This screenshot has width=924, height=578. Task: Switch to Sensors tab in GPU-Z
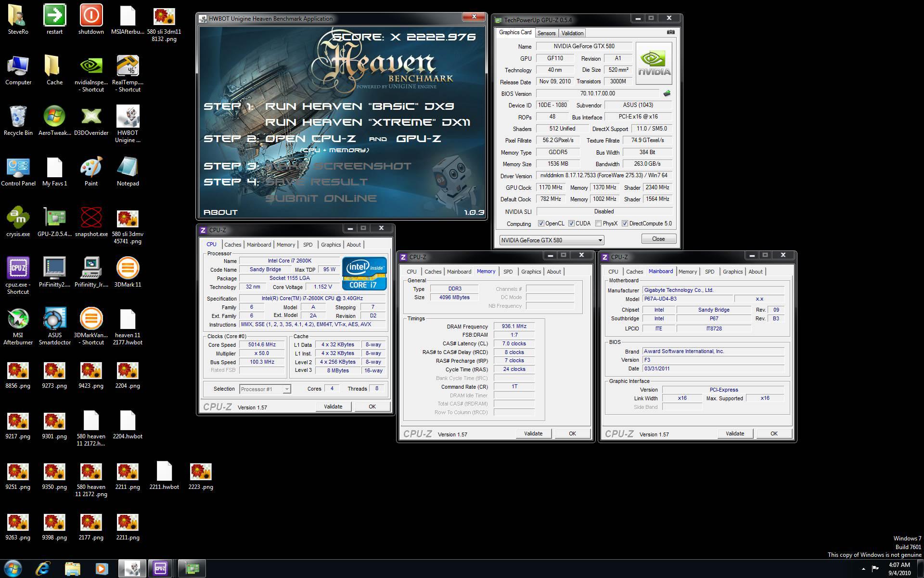(x=546, y=33)
